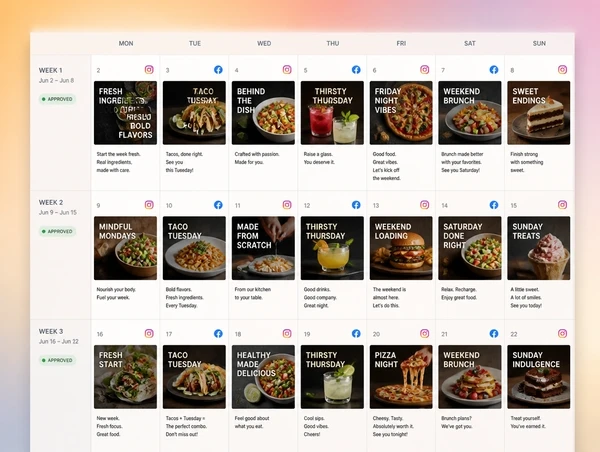Viewport: 600px width, 452px height.
Task: Open the Sweet Endings cake post
Action: (539, 113)
